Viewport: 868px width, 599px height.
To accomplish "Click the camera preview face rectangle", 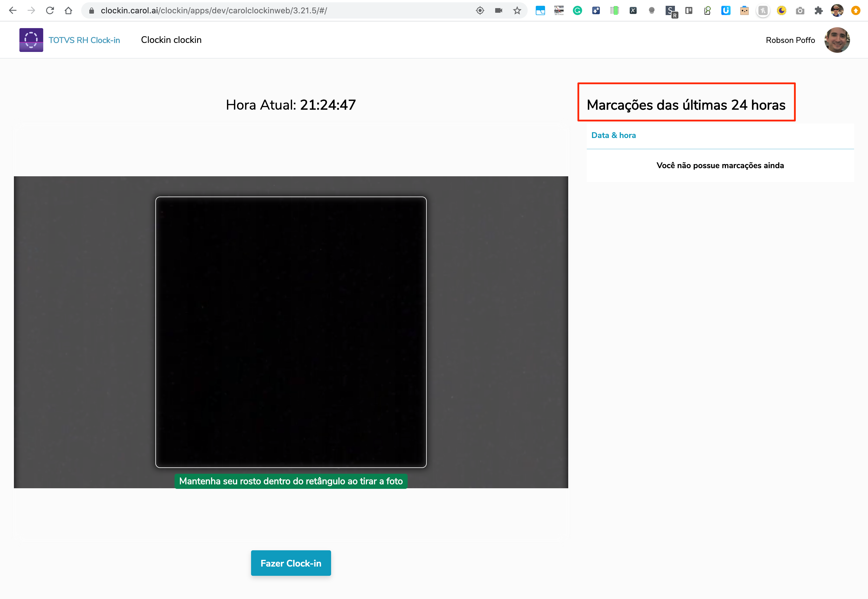I will click(x=291, y=332).
